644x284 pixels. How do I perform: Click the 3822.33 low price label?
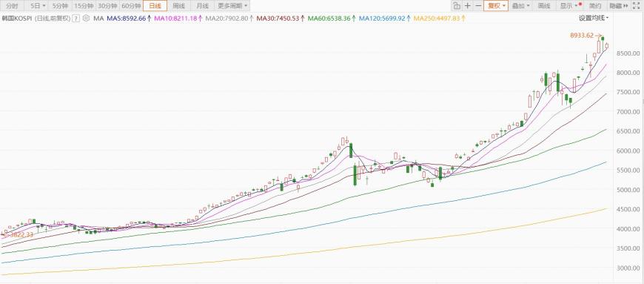point(21,234)
